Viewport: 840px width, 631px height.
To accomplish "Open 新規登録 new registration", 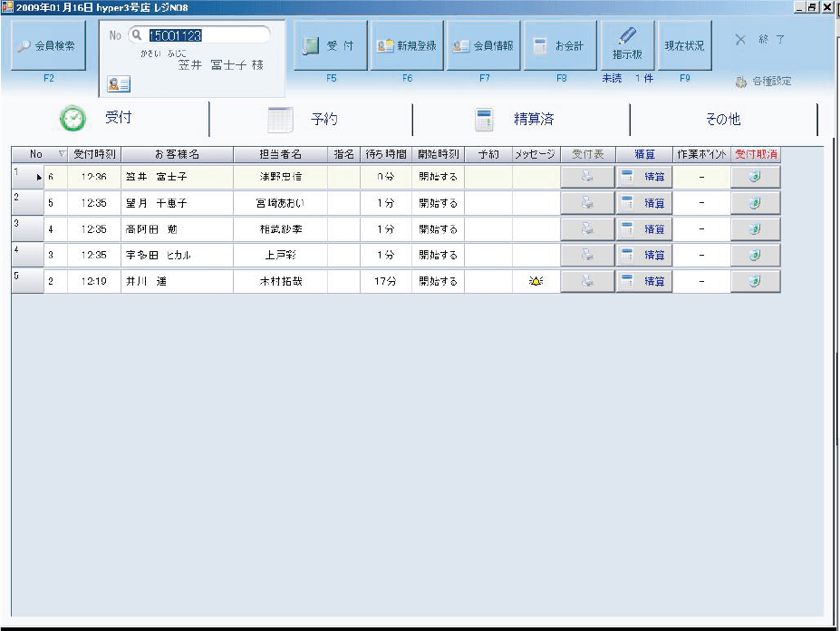I will point(407,45).
